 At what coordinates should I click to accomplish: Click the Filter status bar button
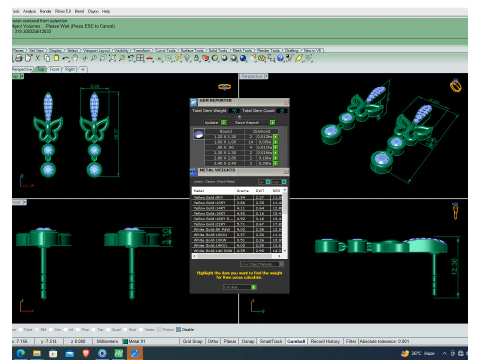point(351,341)
